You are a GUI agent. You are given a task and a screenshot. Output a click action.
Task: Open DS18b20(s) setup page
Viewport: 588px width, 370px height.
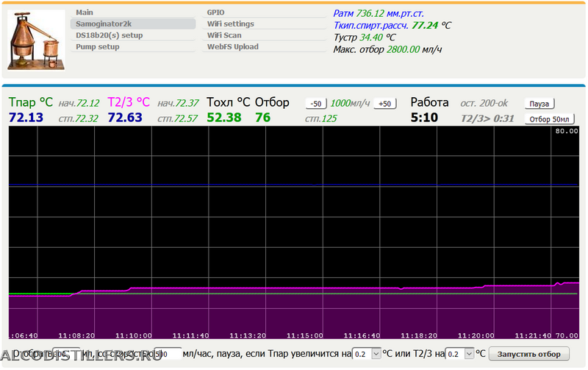133,35
